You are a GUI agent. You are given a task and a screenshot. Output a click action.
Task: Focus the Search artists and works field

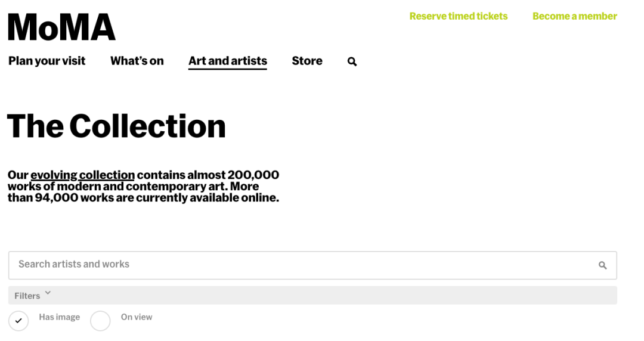point(298,265)
